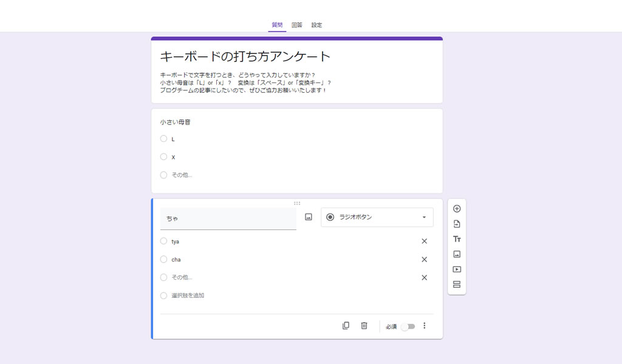Select the X radio option
Screen dimensions: 622x364
163,157
